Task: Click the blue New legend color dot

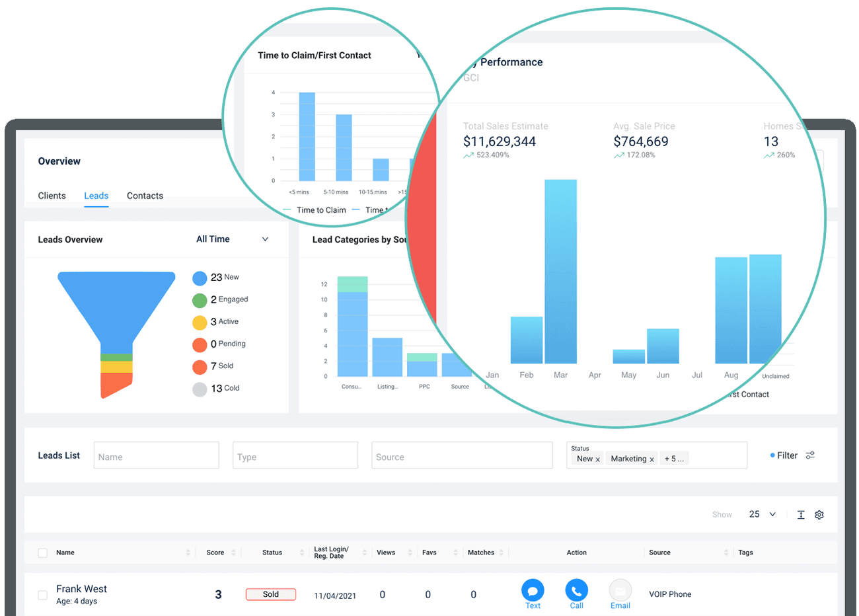Action: (x=200, y=278)
